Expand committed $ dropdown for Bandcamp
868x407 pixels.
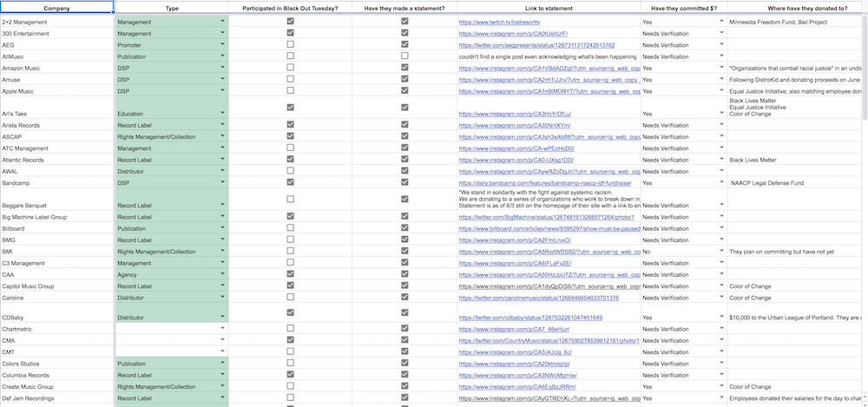tap(722, 182)
